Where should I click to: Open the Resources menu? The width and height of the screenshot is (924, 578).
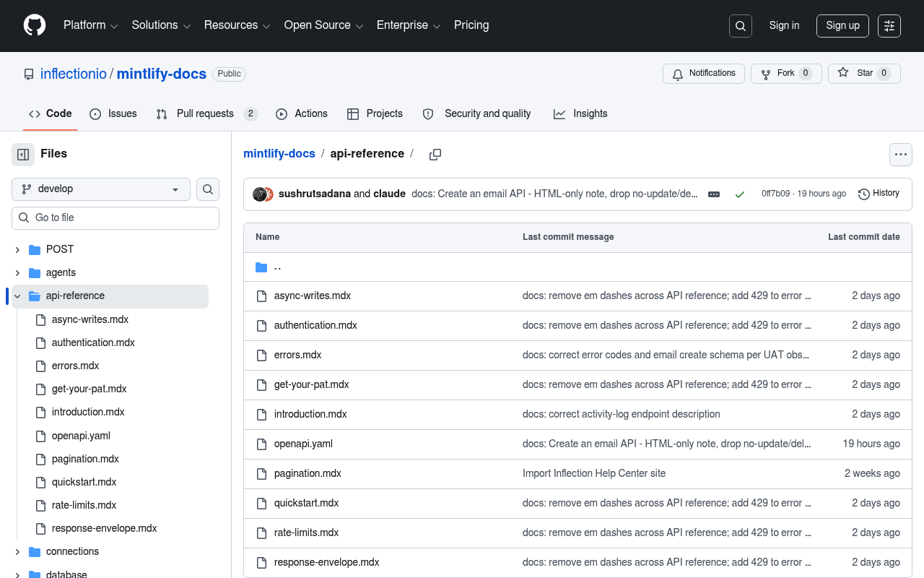237,25
